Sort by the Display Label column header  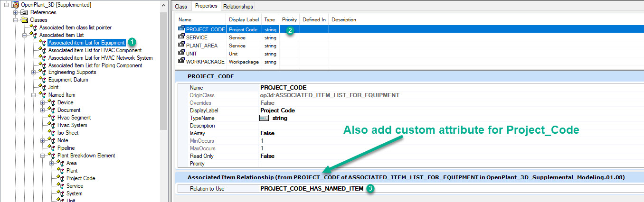pyautogui.click(x=244, y=20)
